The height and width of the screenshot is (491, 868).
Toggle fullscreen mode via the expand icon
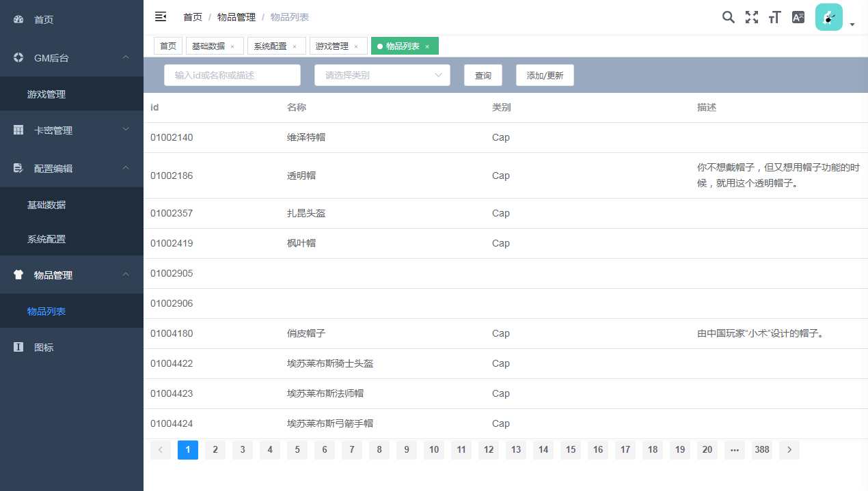click(752, 17)
